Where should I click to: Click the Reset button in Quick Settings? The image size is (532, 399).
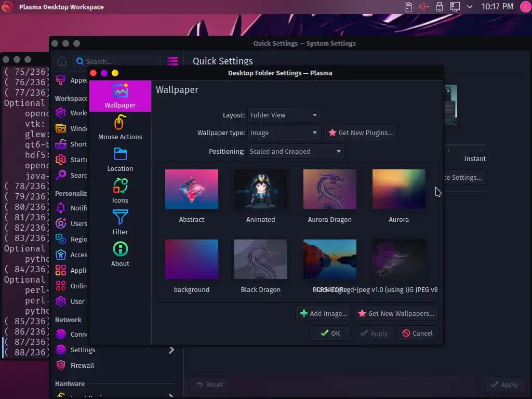tap(210, 384)
